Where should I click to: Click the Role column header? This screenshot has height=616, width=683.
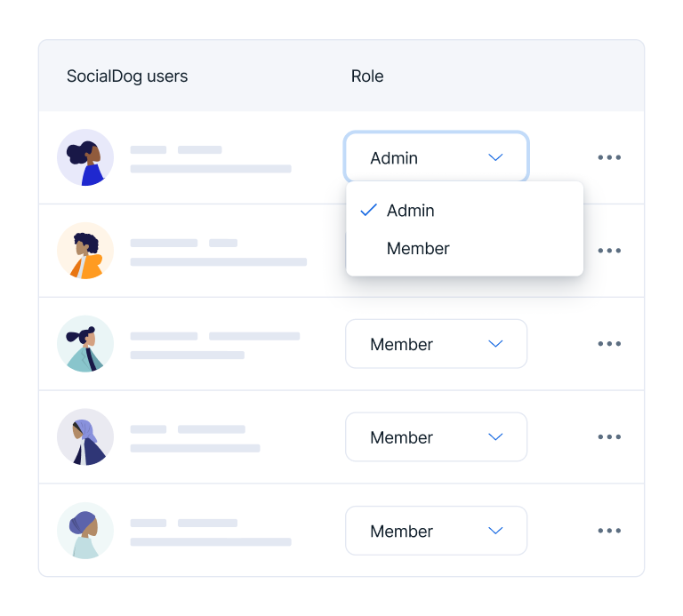click(x=367, y=76)
